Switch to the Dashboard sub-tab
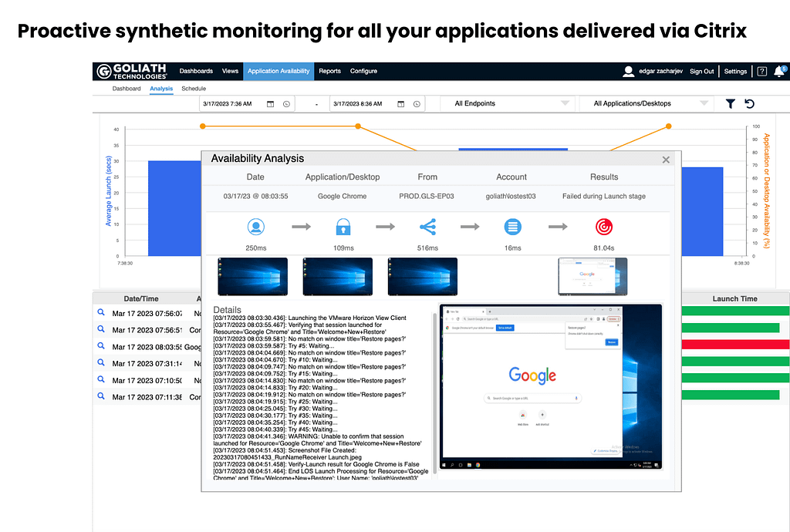 pos(127,89)
